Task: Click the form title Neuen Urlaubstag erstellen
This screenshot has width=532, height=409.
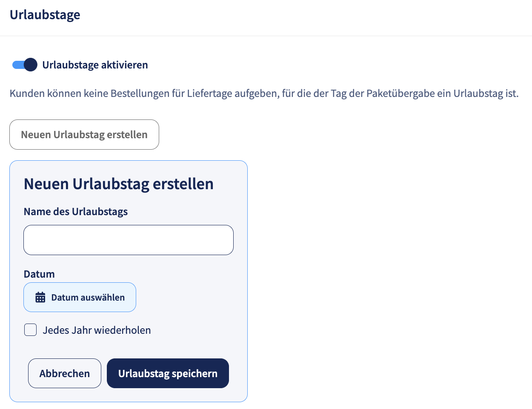Action: click(x=119, y=184)
